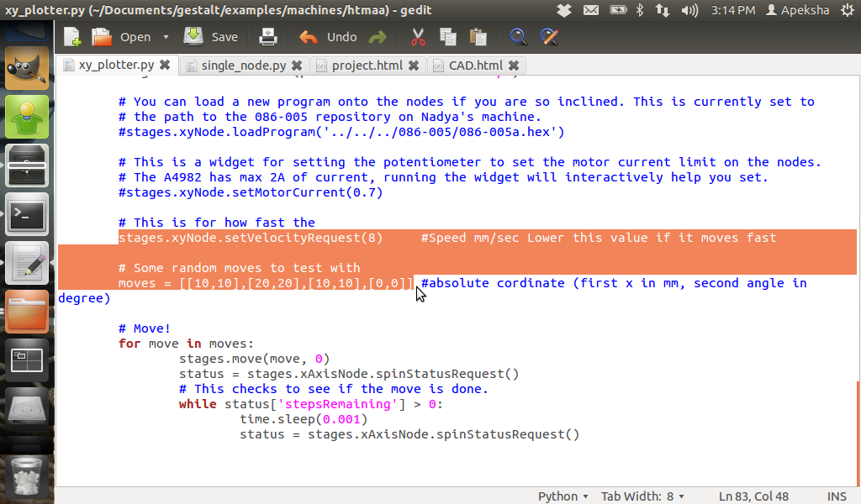Open the Tab Width dropdown

(x=642, y=496)
